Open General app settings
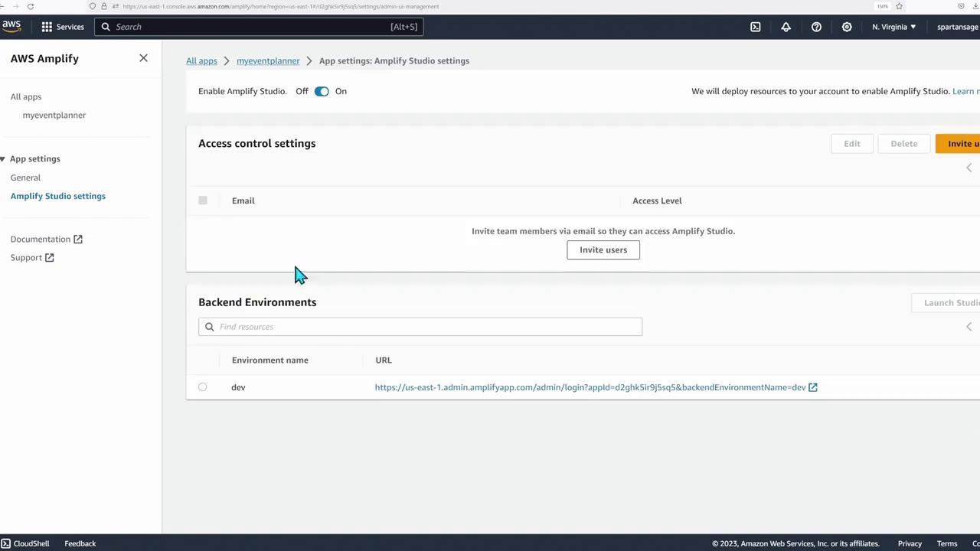This screenshot has height=551, width=980. pyautogui.click(x=25, y=178)
